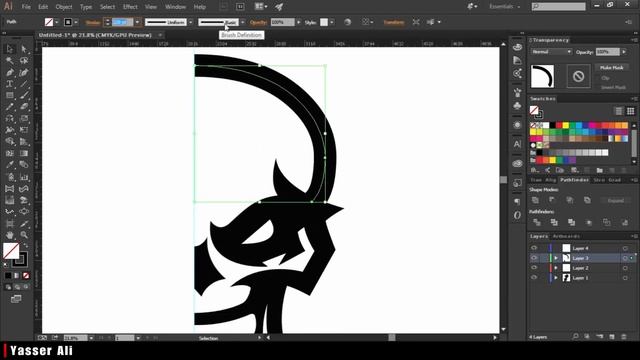Viewport: 640px width, 360px height.
Task: Expand Layer 1 contents
Action: (556, 278)
